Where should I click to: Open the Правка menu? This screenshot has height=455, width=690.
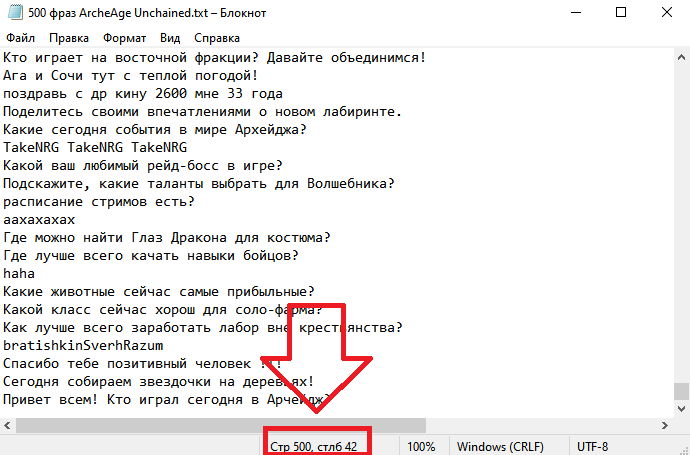tap(69, 38)
